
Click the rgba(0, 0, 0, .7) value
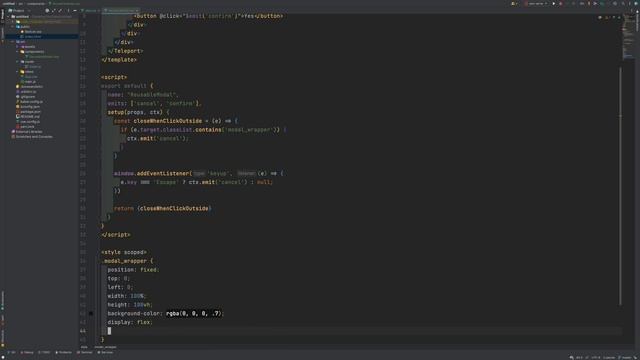point(194,313)
